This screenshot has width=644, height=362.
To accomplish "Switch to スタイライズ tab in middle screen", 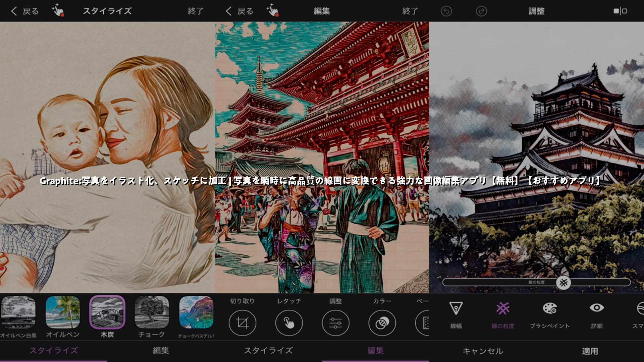I will tap(268, 351).
